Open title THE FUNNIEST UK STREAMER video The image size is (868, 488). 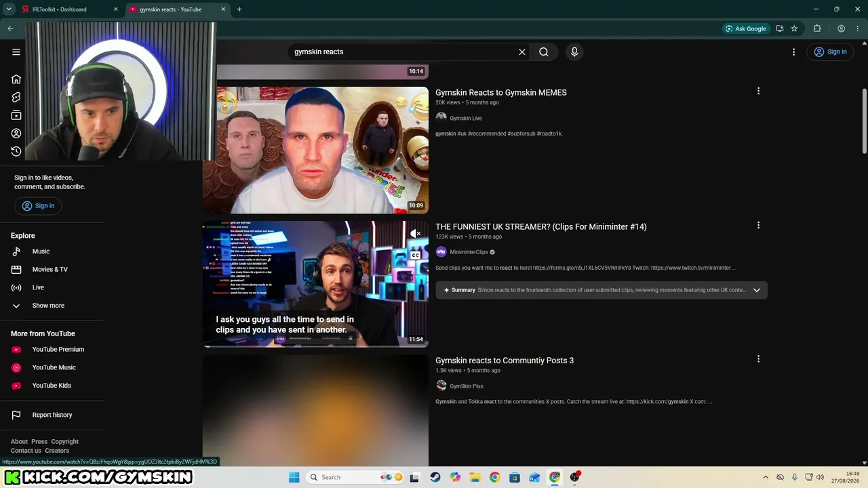[x=541, y=227]
